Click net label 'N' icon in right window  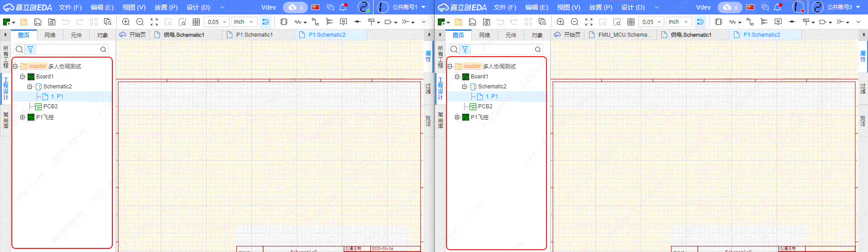778,22
